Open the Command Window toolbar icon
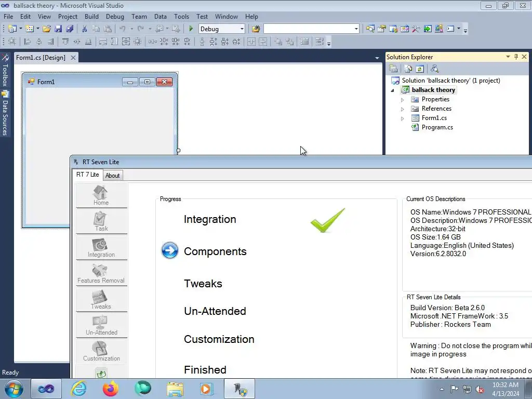Screen dimensions: 532x399 click(x=450, y=29)
